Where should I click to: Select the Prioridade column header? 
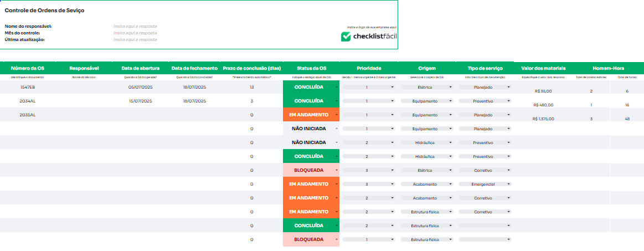click(369, 68)
